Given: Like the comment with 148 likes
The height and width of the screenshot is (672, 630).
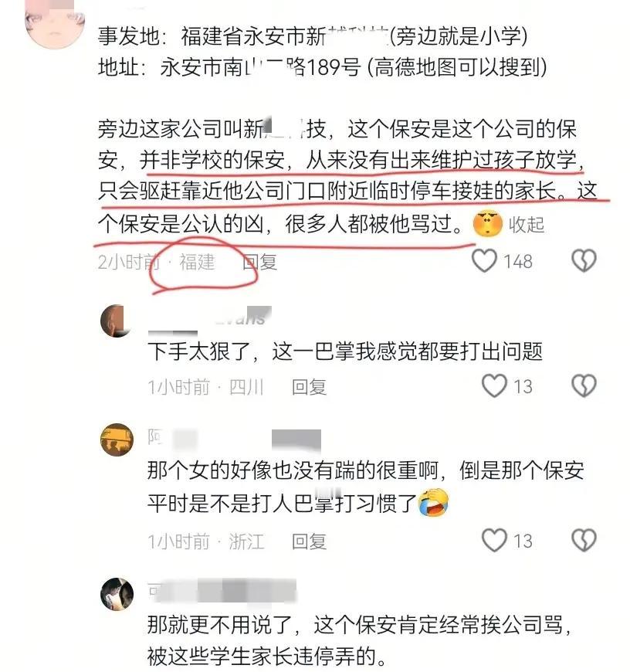Looking at the screenshot, I should tap(484, 260).
